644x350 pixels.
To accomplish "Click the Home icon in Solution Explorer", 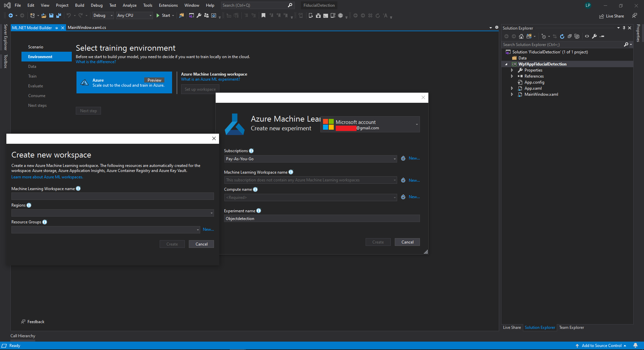I will pos(521,36).
